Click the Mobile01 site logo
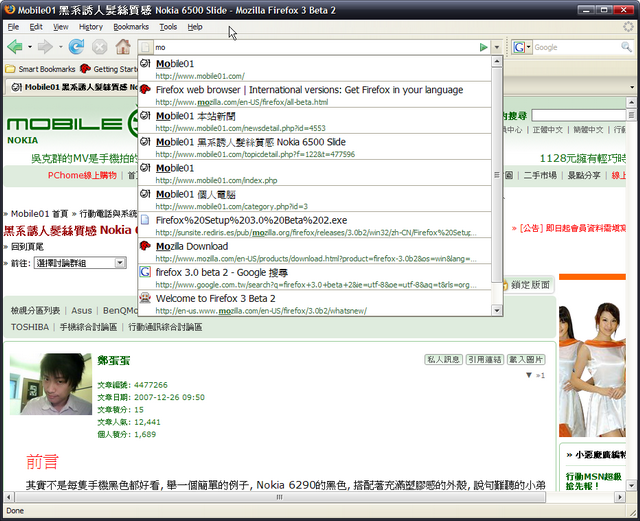The width and height of the screenshot is (640, 521). tap(72, 123)
